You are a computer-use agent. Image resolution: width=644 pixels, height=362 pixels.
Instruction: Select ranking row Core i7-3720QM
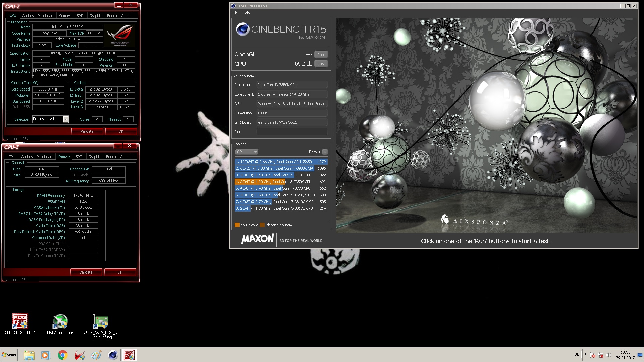281,195
